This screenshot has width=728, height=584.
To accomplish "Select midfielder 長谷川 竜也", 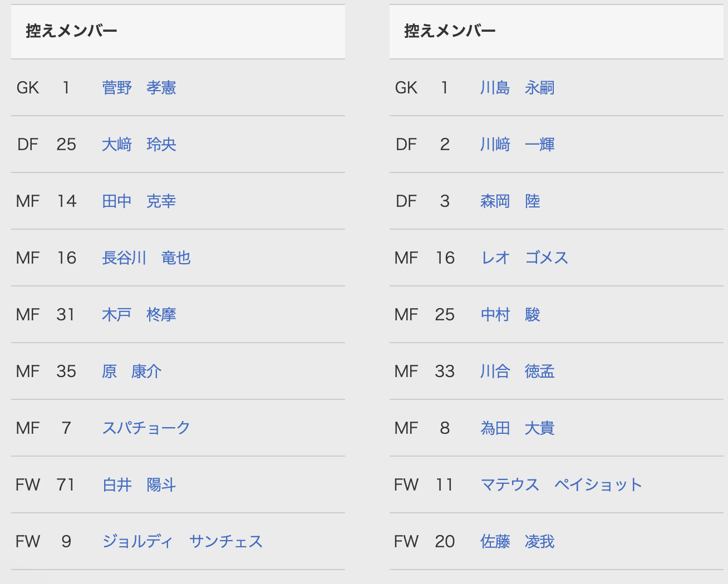I will (146, 258).
